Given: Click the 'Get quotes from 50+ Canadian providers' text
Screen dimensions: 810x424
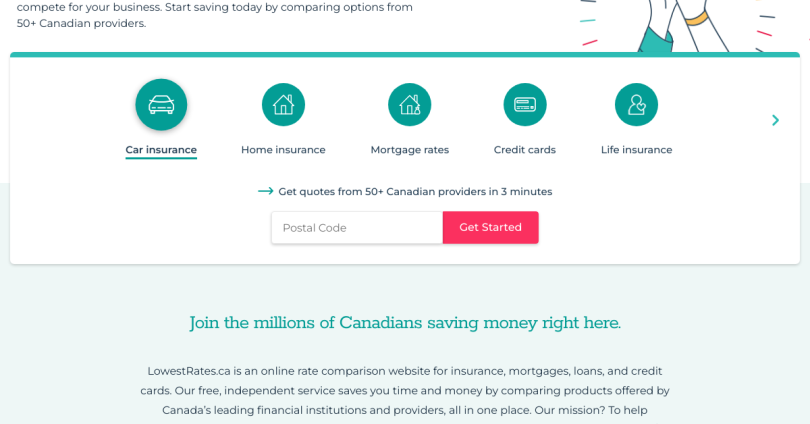Looking at the screenshot, I should [x=415, y=191].
